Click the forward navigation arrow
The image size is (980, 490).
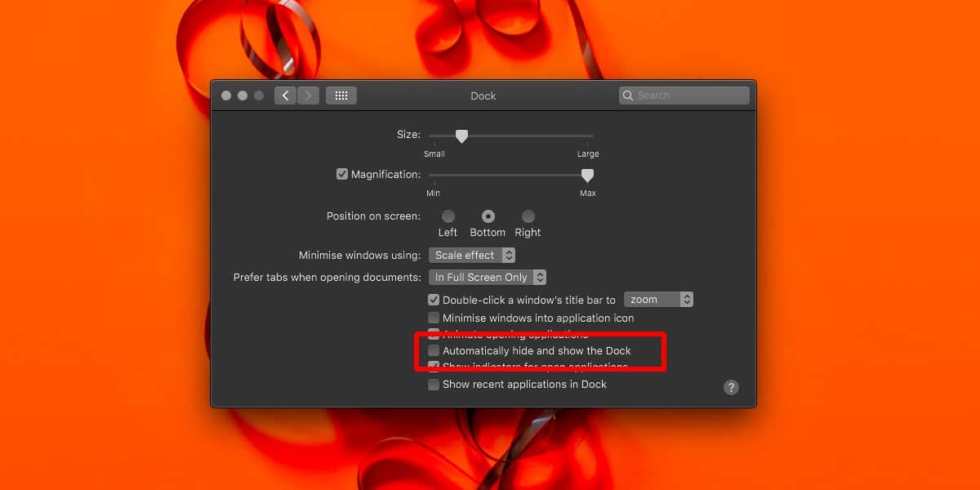pos(308,96)
